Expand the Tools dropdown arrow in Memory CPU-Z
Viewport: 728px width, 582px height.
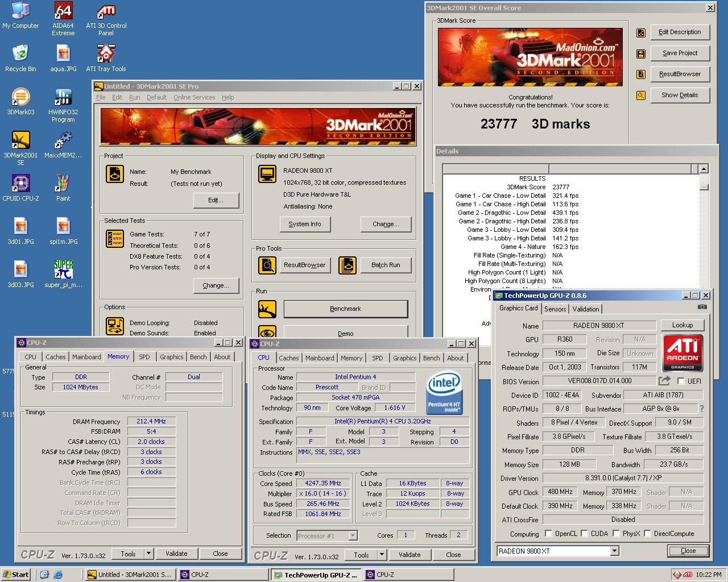tap(148, 554)
